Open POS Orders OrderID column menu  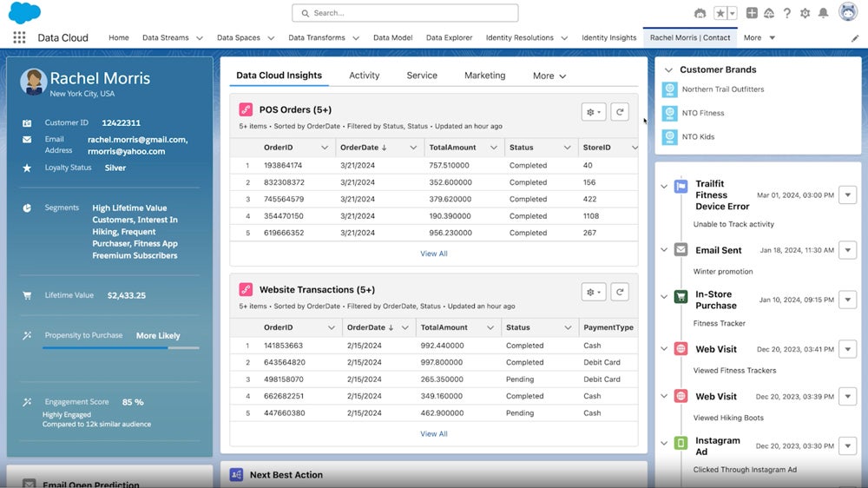tap(325, 148)
